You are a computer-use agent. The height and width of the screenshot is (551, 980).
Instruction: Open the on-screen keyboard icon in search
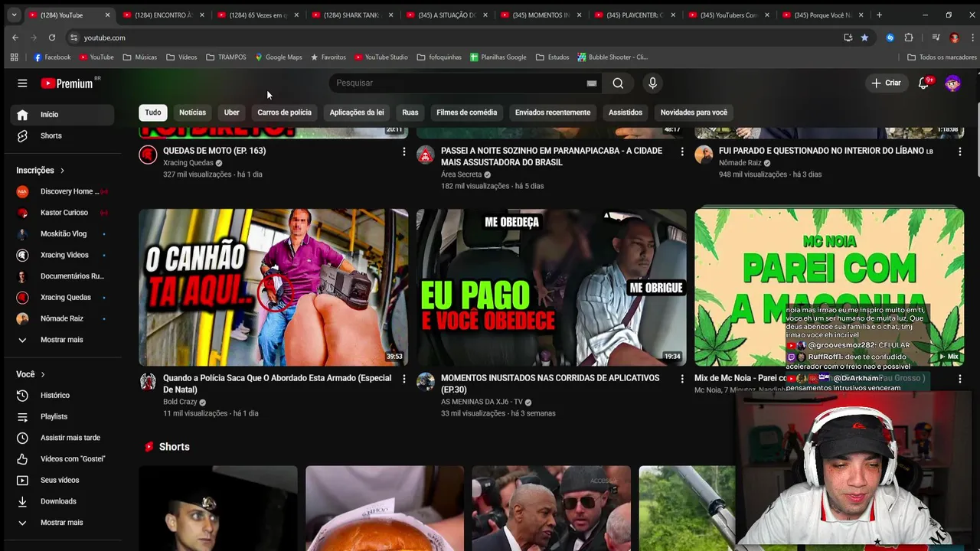coord(592,83)
